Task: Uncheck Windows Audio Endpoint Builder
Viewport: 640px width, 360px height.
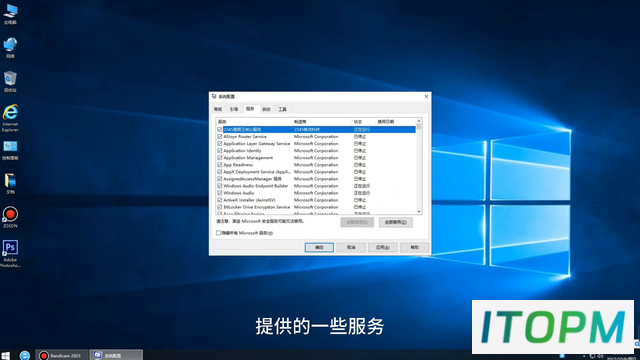Action: 220,186
